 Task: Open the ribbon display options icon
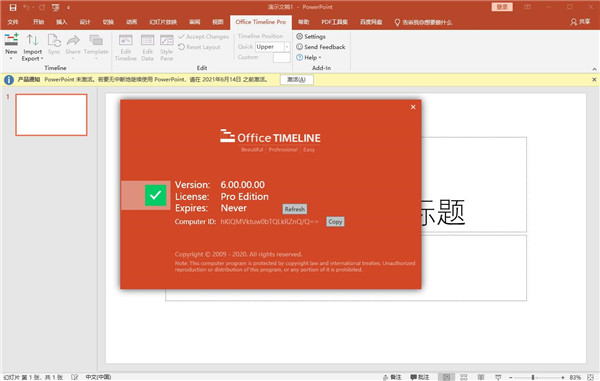pyautogui.click(x=528, y=7)
